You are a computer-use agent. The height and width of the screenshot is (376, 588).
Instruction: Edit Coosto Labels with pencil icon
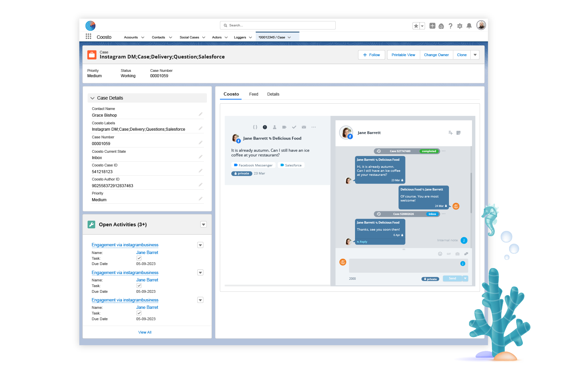pyautogui.click(x=200, y=128)
